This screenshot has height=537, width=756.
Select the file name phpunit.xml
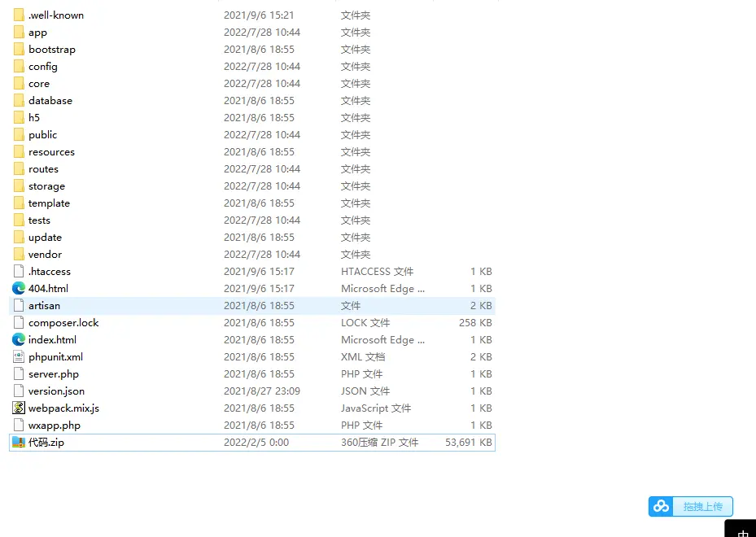click(55, 356)
